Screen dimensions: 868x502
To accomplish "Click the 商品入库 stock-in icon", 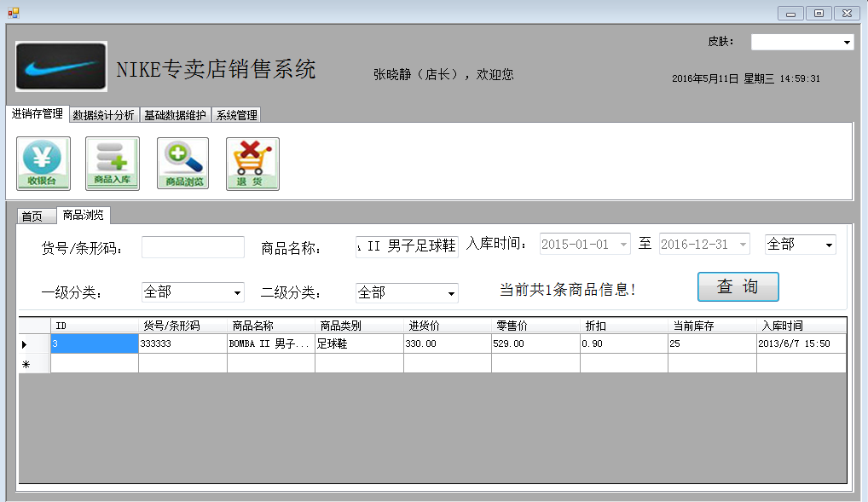I will (113, 164).
